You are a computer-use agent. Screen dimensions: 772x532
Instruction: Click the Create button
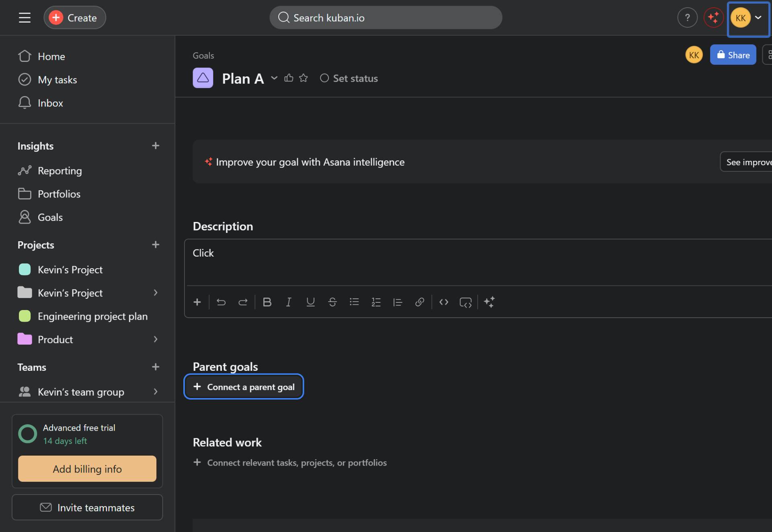(75, 18)
